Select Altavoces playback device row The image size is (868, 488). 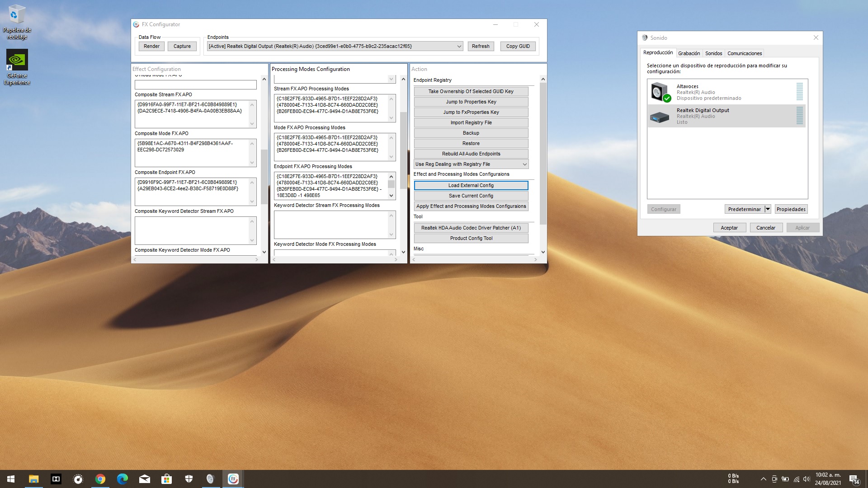[x=727, y=92]
